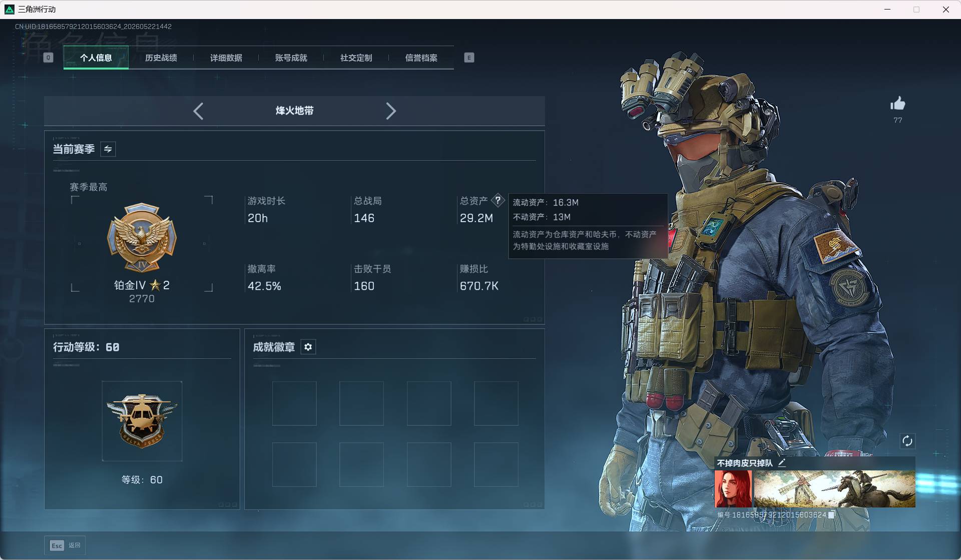Image resolution: width=961 pixels, height=560 pixels.
Task: Click the 撤离率 42.5% value
Action: (x=264, y=286)
